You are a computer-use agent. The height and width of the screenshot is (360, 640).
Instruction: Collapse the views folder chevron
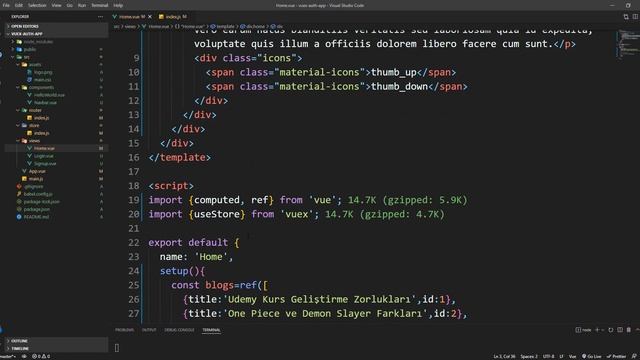click(18, 141)
